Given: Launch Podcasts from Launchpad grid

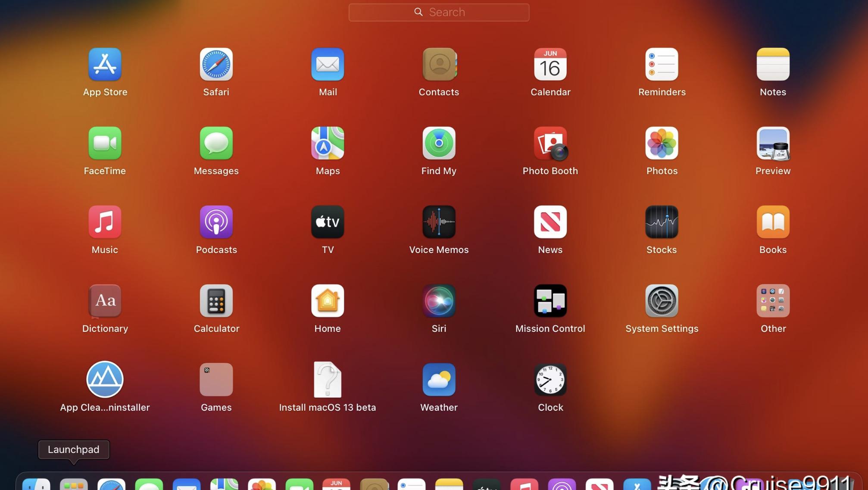Looking at the screenshot, I should (x=216, y=222).
